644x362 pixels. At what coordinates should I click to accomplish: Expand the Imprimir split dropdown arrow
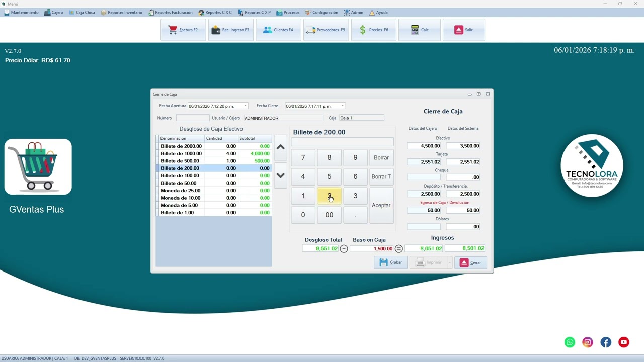pyautogui.click(x=450, y=262)
